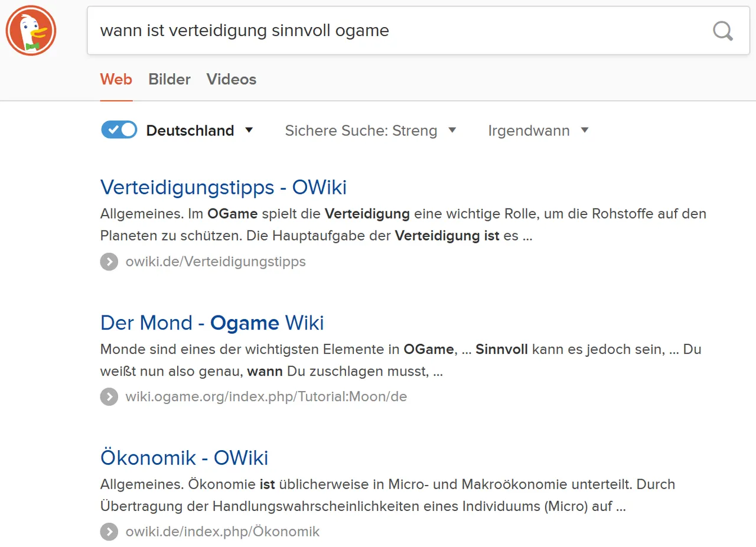Image resolution: width=756 pixels, height=547 pixels.
Task: Select the Web tab
Action: pos(116,79)
